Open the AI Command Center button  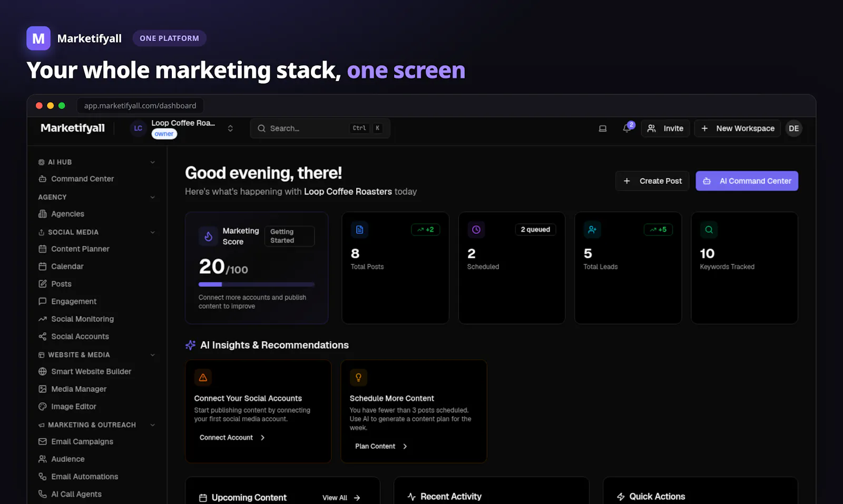click(747, 181)
